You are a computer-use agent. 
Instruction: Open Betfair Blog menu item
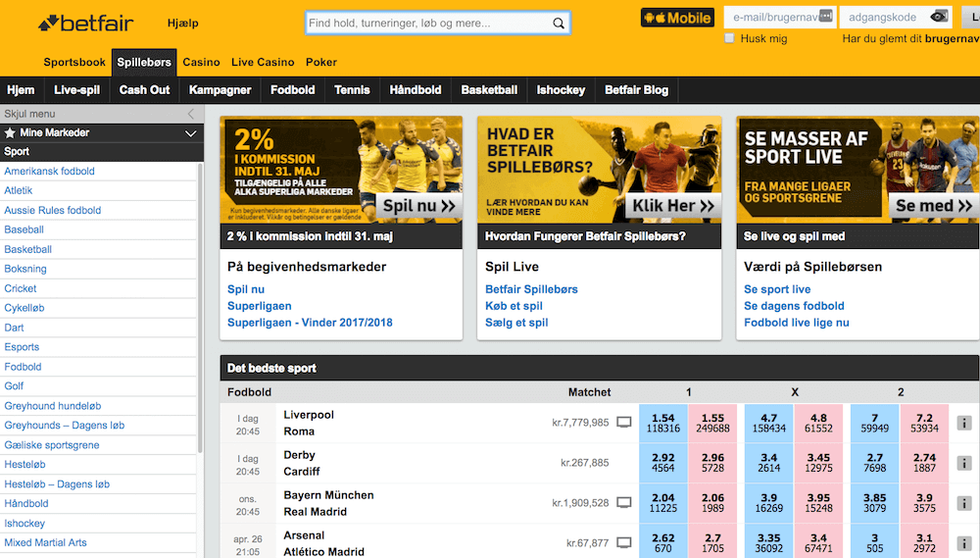636,90
